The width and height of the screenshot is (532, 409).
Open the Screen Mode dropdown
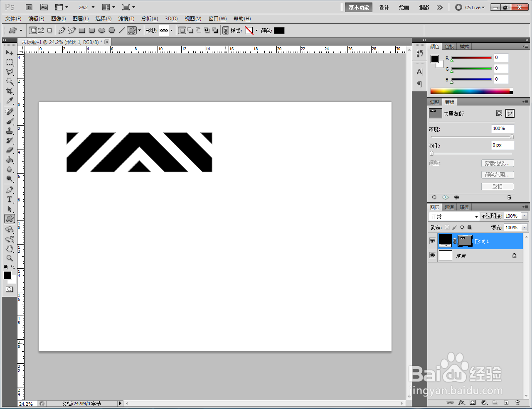coord(129,7)
